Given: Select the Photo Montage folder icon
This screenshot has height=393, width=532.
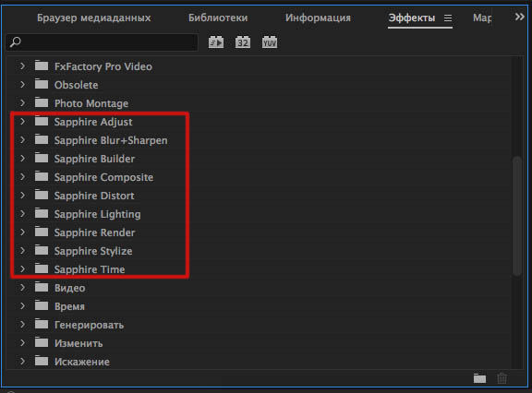Looking at the screenshot, I should tap(42, 102).
